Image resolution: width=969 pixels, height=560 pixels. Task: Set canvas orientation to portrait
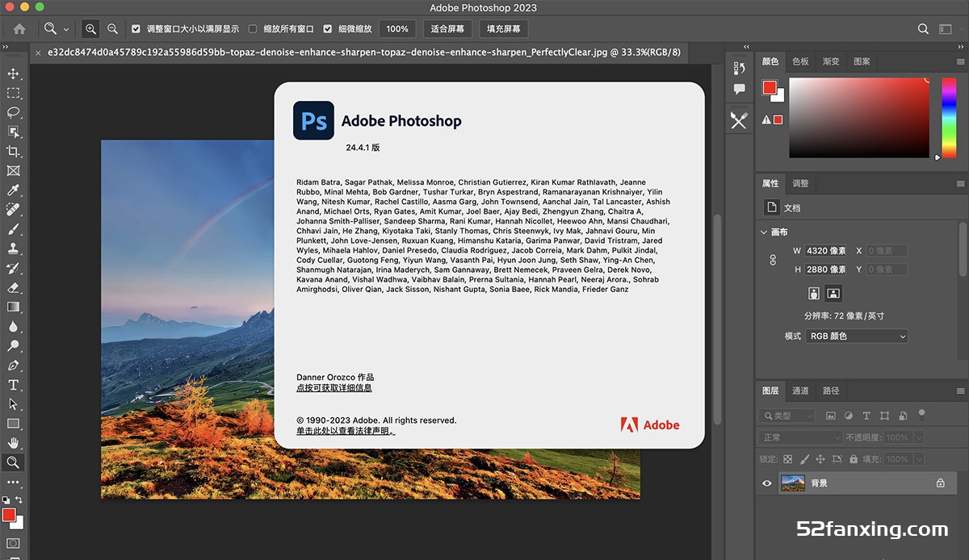click(814, 293)
